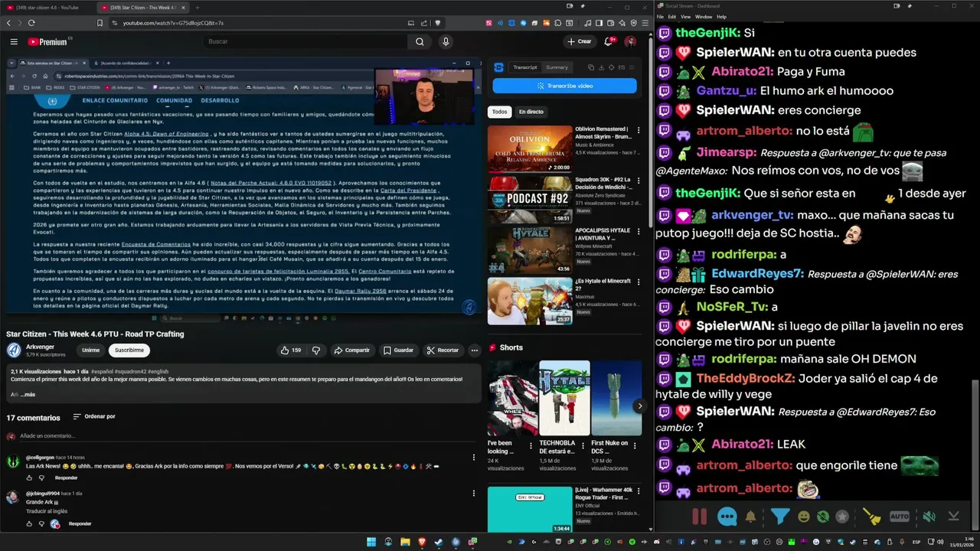Open the ES language selector in transcript panel
The width and height of the screenshot is (980, 551).
(x=622, y=67)
